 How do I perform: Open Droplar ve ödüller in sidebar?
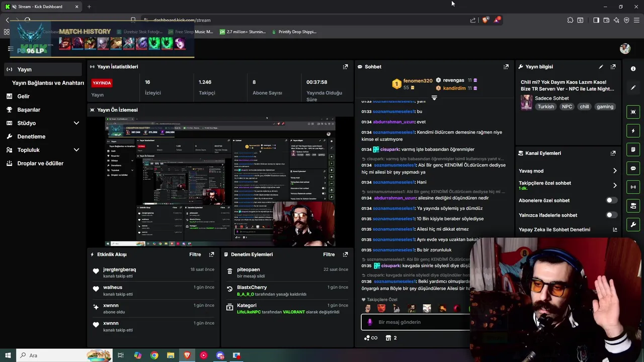pos(40,163)
